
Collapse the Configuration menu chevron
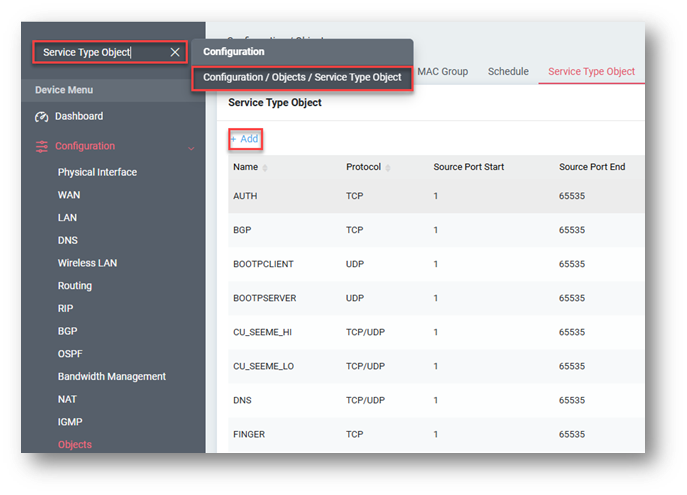point(191,148)
